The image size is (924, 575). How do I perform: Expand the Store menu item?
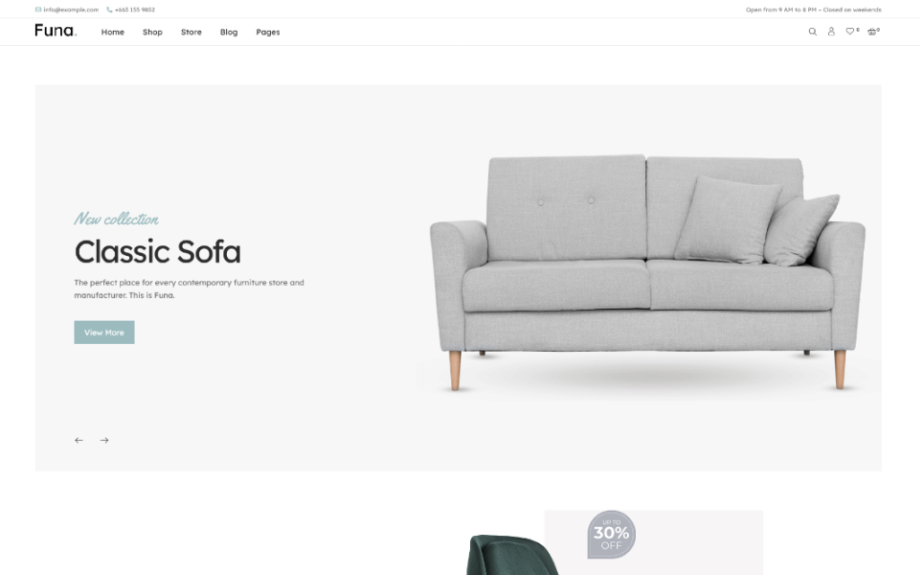[191, 32]
